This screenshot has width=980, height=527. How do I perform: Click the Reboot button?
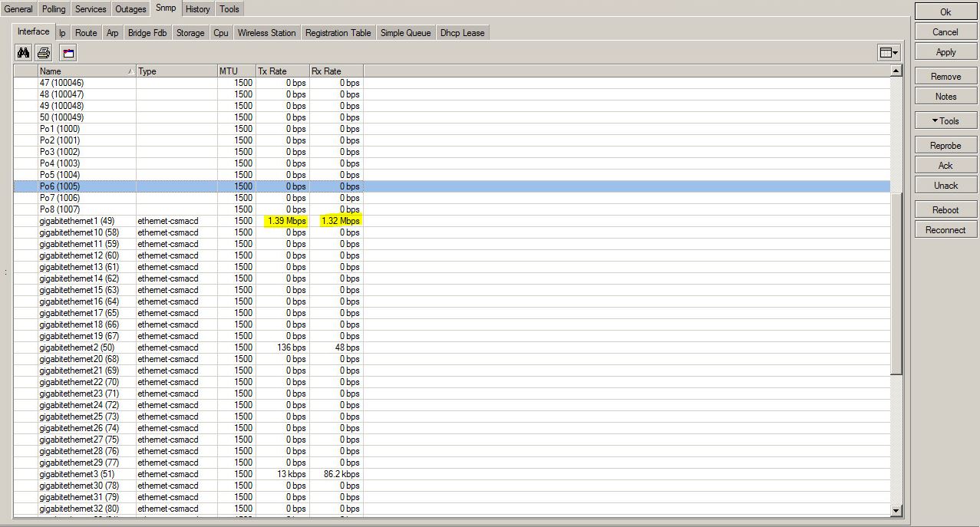tap(945, 209)
